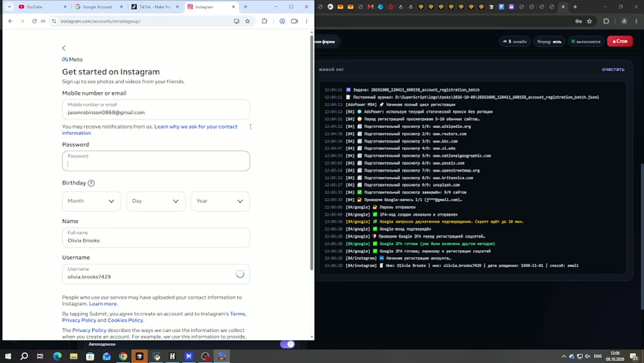Open browser profile icon in toolbar
The image size is (644, 363).
tap(282, 21)
